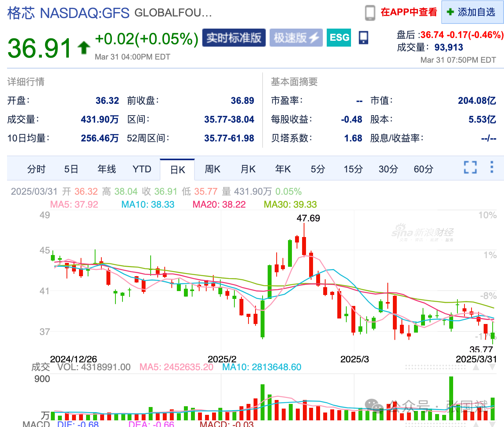Show the 年K chart tab
Viewport: 504px width, 427px height.
283,169
